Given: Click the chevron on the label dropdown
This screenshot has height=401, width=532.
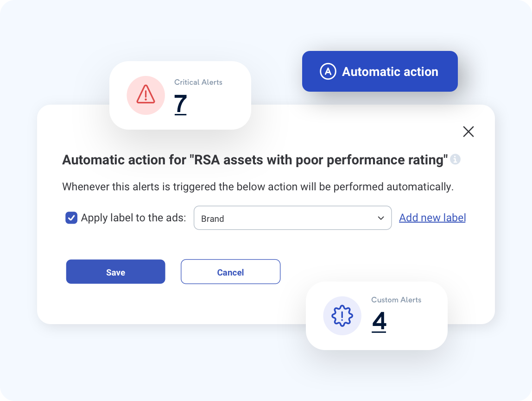Looking at the screenshot, I should (x=381, y=218).
